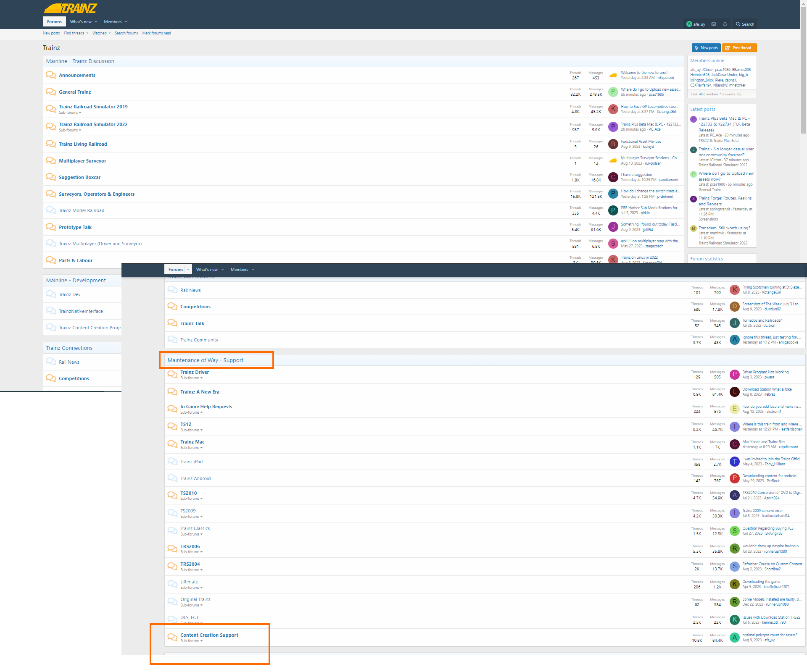This screenshot has width=807, height=672.
Task: Expand Sub-forums under TS12
Action: coord(191,430)
